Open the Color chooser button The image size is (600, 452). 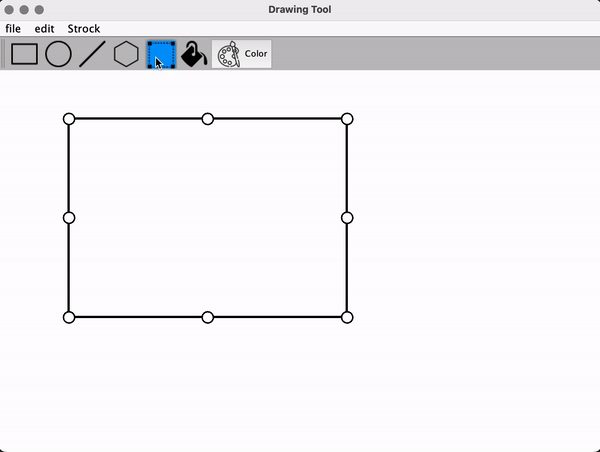tap(241, 54)
